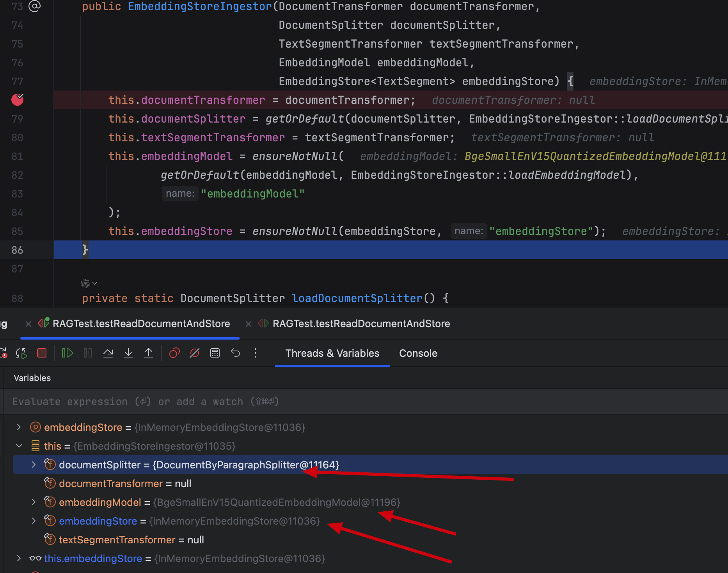
Task: Open the debugger toolbar's more options menu
Action: [x=256, y=353]
